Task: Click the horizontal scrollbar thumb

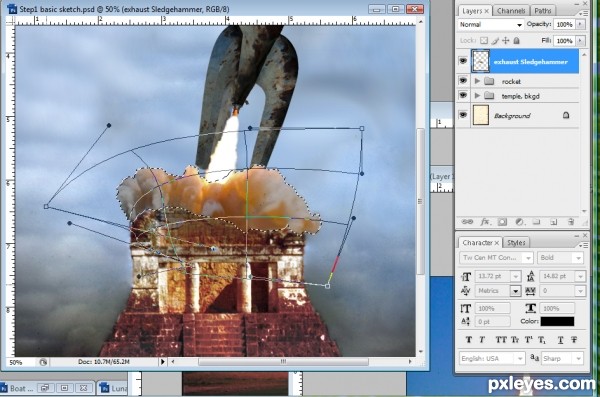Action: (283, 361)
